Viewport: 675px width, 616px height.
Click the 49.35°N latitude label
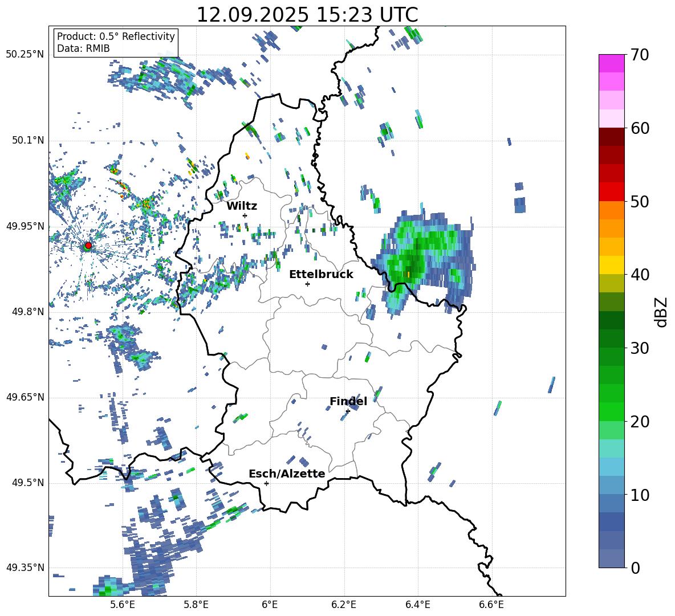(25, 568)
